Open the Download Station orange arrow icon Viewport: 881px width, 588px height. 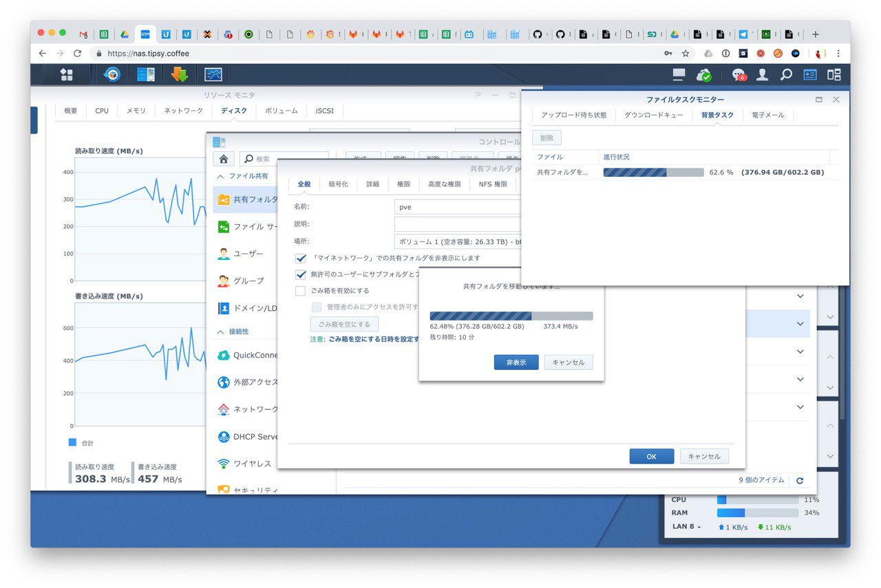pyautogui.click(x=180, y=74)
